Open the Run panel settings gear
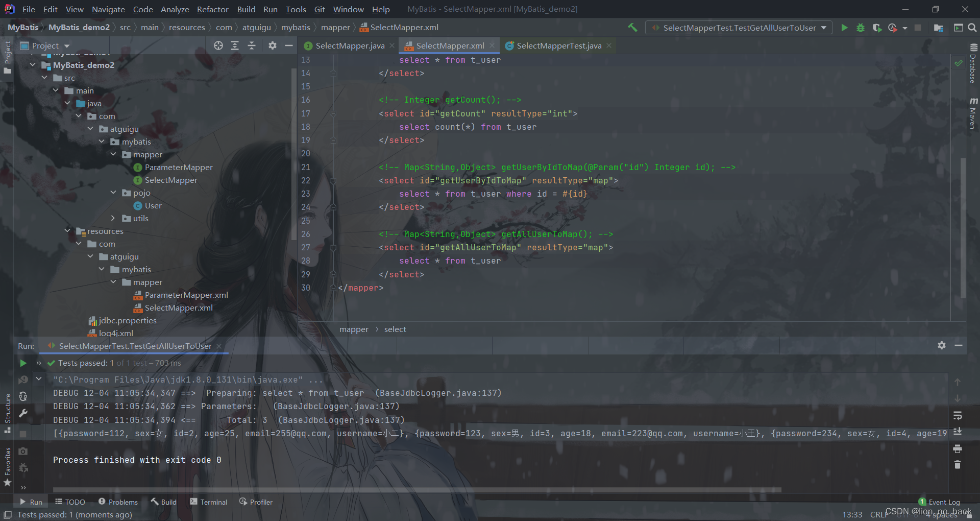Image resolution: width=980 pixels, height=521 pixels. 942,345
